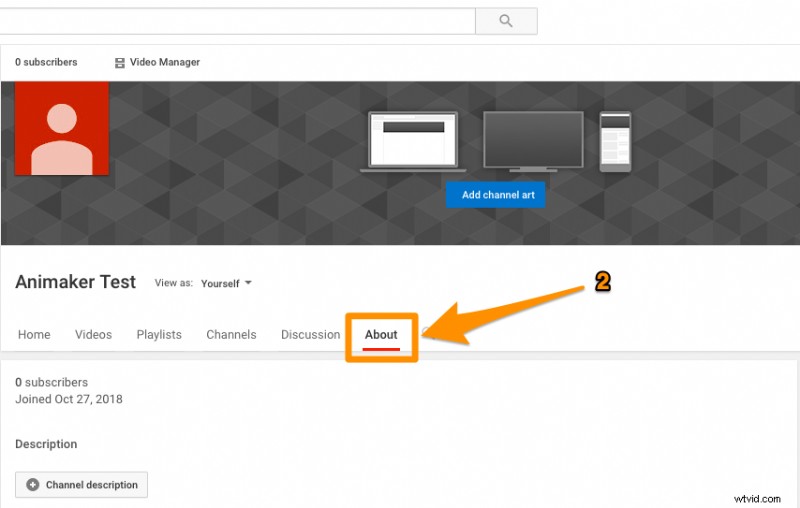The image size is (800, 508).
Task: Open the Playlists tab
Action: click(x=159, y=335)
